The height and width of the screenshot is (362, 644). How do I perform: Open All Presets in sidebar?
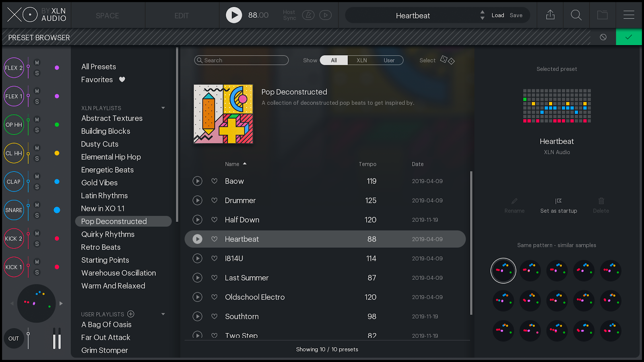[99, 67]
